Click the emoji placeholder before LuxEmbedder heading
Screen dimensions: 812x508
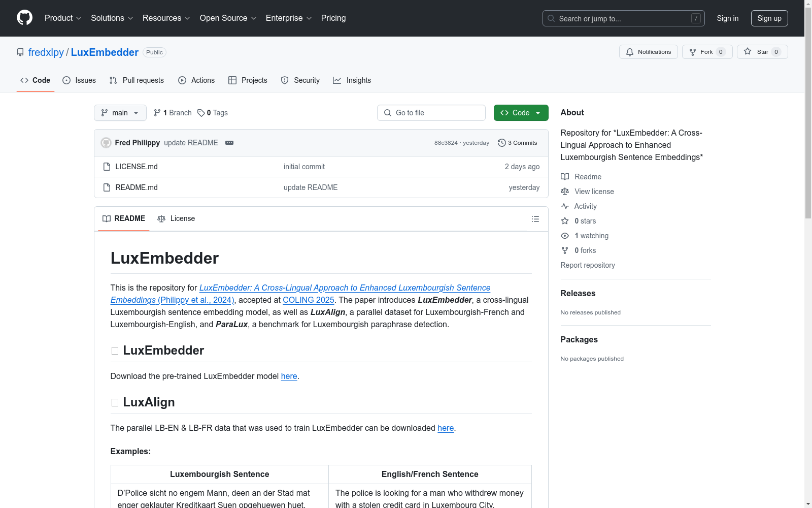click(x=115, y=351)
